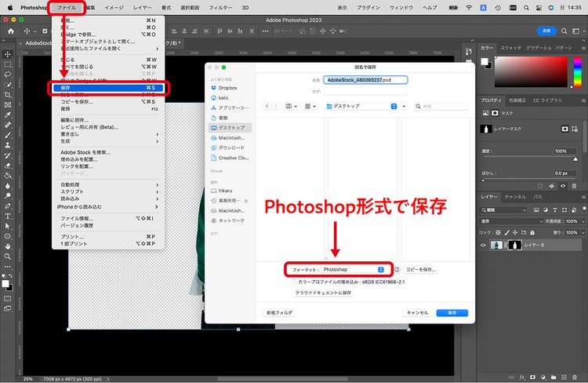
Task: Click the file name input field
Action: tap(365, 80)
